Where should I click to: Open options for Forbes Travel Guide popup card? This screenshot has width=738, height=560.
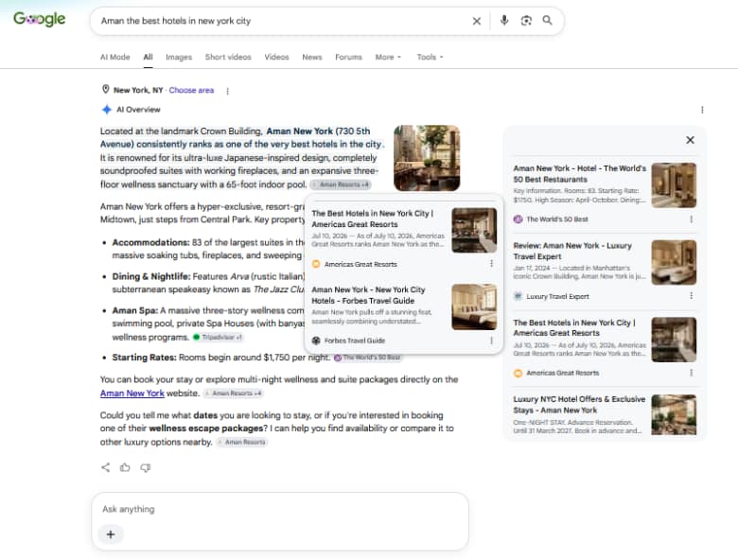click(x=491, y=341)
